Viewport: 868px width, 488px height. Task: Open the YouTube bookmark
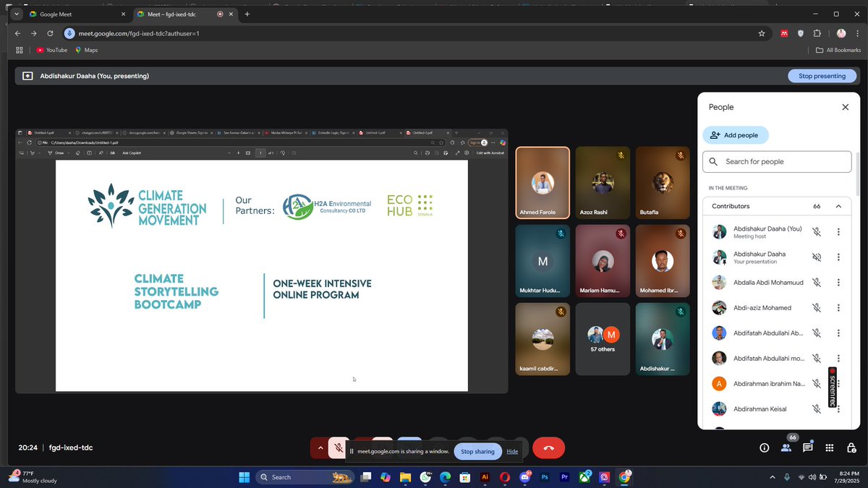(51, 50)
